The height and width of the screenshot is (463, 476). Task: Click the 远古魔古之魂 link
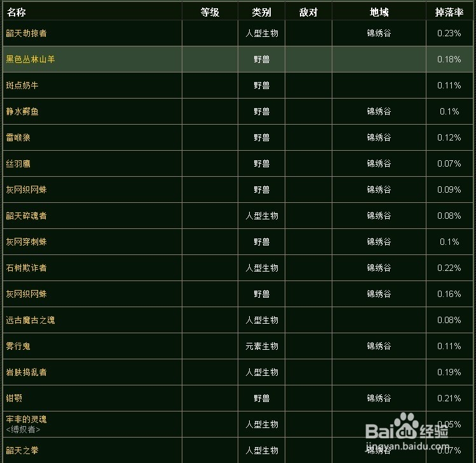click(31, 320)
